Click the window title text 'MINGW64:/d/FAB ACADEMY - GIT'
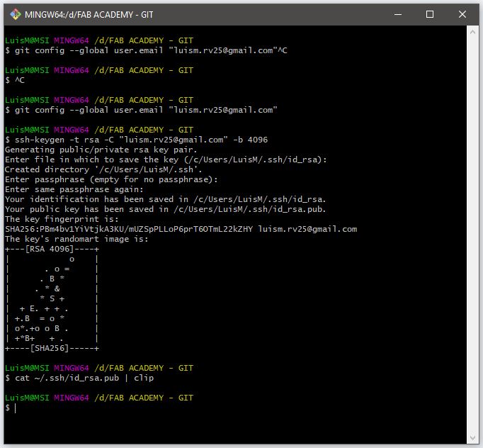Viewport: 483px width, 448px height. point(89,14)
